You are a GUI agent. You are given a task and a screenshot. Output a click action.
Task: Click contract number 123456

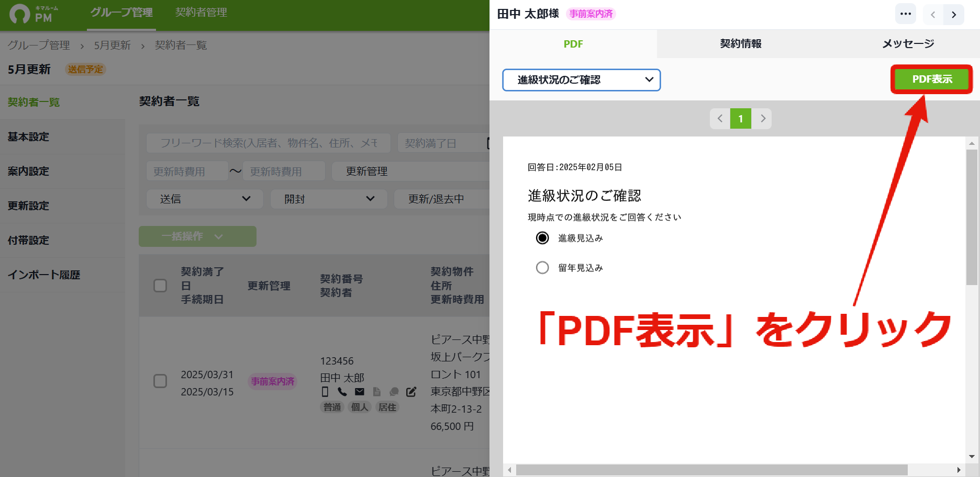(x=337, y=361)
